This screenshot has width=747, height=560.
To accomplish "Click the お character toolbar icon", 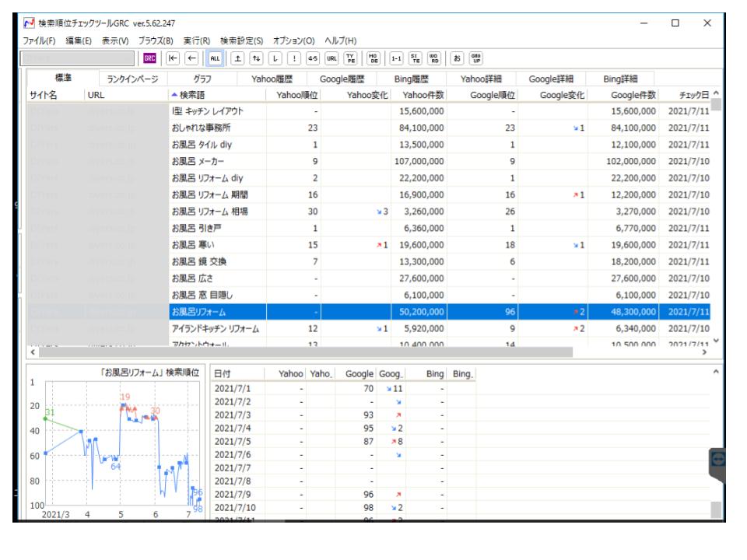I will pos(457,58).
